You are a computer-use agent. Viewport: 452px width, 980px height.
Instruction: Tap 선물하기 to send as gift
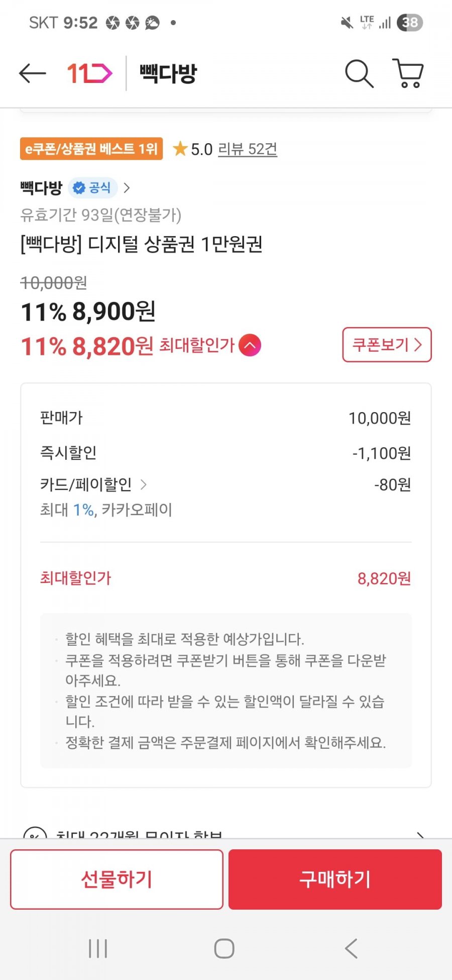point(117,879)
